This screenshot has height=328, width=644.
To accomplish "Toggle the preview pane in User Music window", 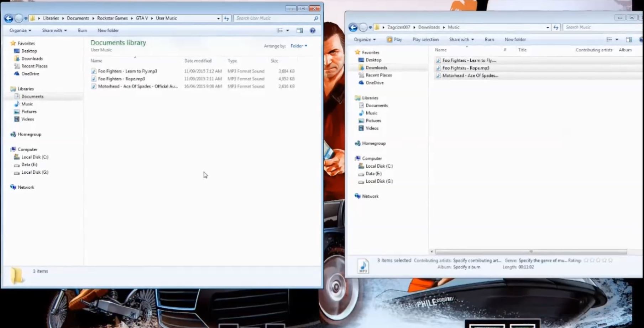I will [300, 31].
